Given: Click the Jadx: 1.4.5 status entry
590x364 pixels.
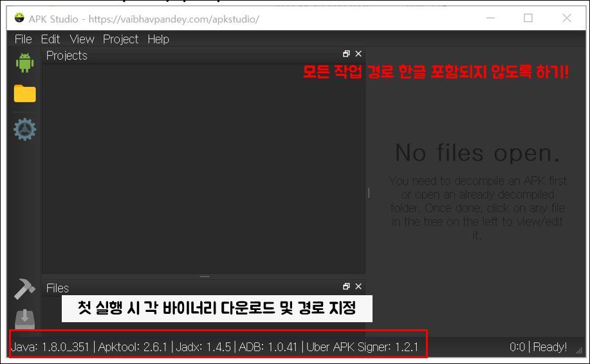Looking at the screenshot, I should (x=203, y=347).
